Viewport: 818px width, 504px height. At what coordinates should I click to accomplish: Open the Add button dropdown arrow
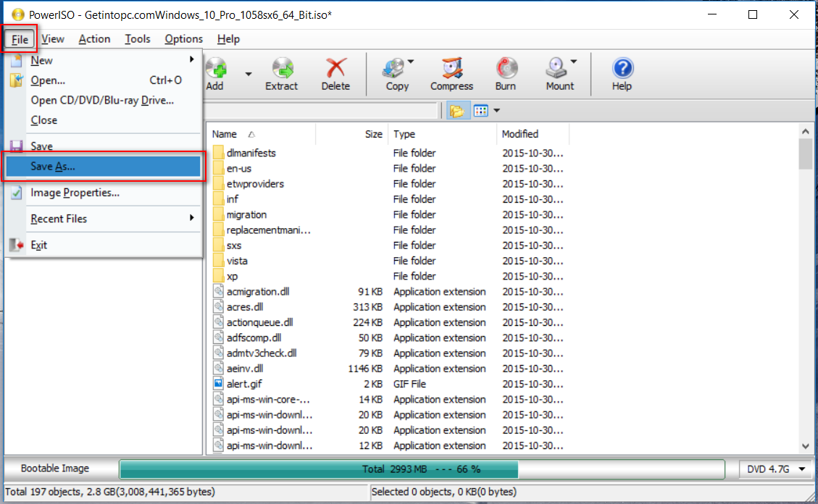click(x=249, y=74)
